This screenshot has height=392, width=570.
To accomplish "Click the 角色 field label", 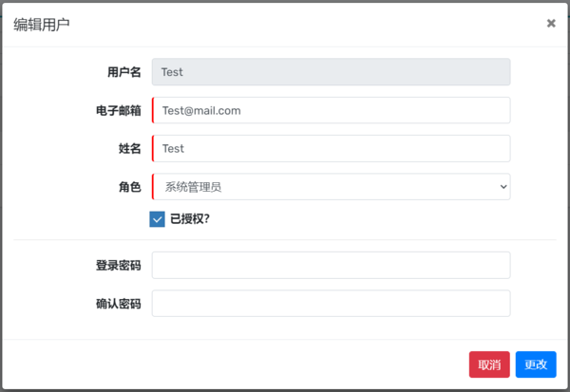I will pos(129,187).
